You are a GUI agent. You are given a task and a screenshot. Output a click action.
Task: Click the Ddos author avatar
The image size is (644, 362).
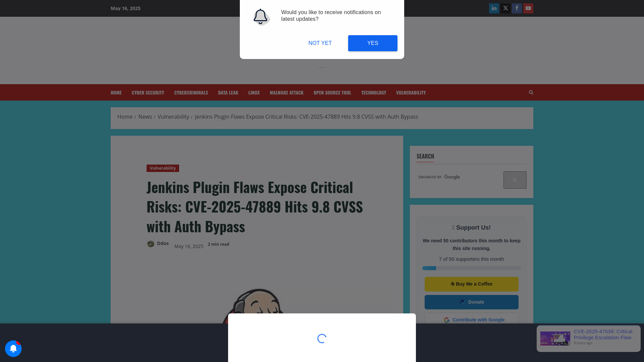151,244
